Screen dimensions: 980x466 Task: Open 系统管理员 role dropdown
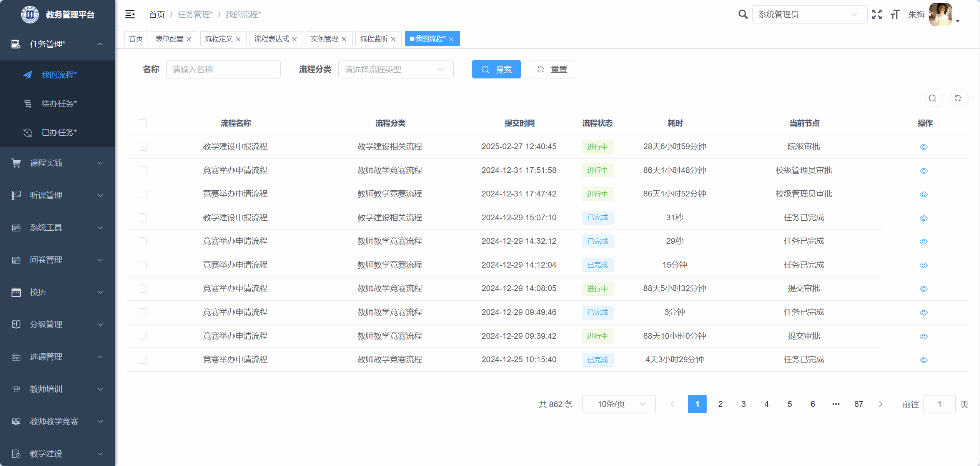[809, 14]
